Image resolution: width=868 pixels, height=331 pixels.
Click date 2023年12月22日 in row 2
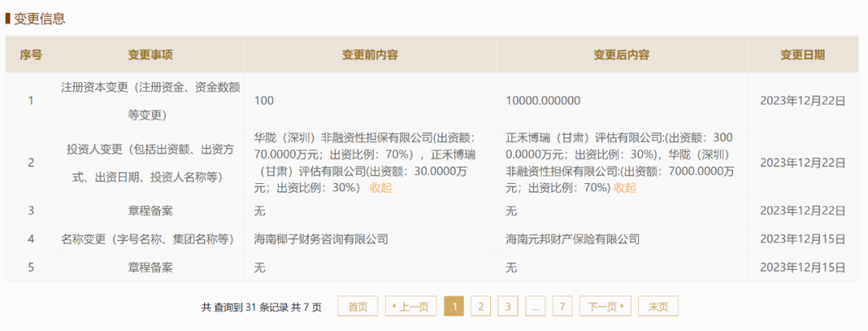[803, 163]
